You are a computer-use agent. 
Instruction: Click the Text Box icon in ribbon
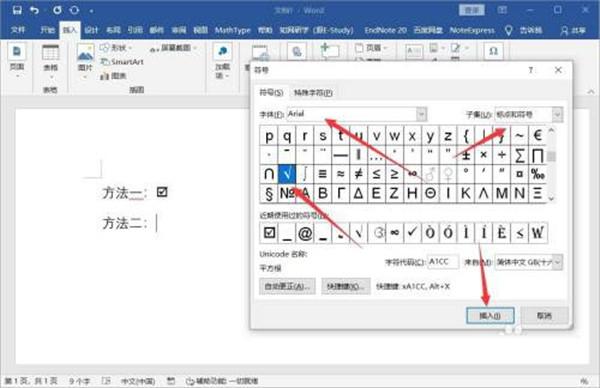coord(414,51)
